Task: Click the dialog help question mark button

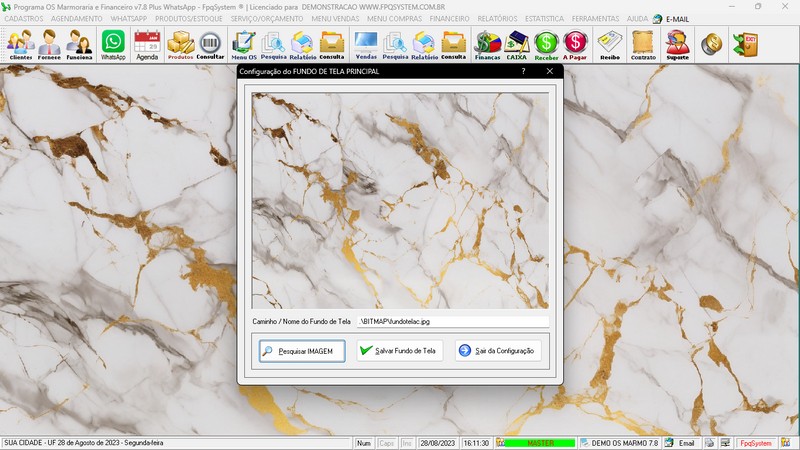Action: click(523, 71)
